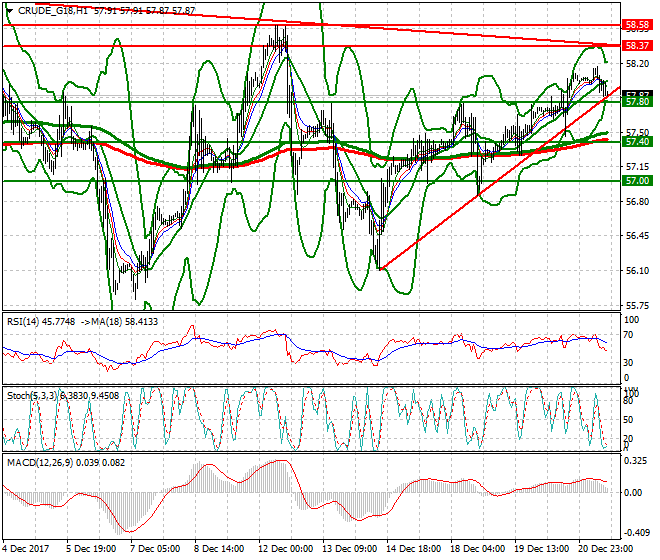Click the Stochastic 50 scale value
The height and width of the screenshot is (560, 660).
click(x=628, y=420)
